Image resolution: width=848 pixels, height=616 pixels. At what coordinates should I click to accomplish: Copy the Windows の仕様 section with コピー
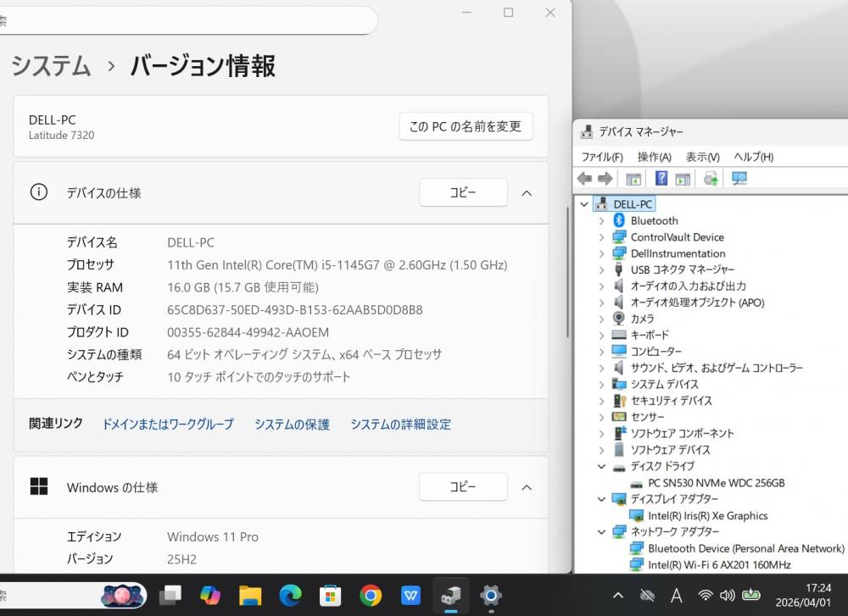click(463, 487)
